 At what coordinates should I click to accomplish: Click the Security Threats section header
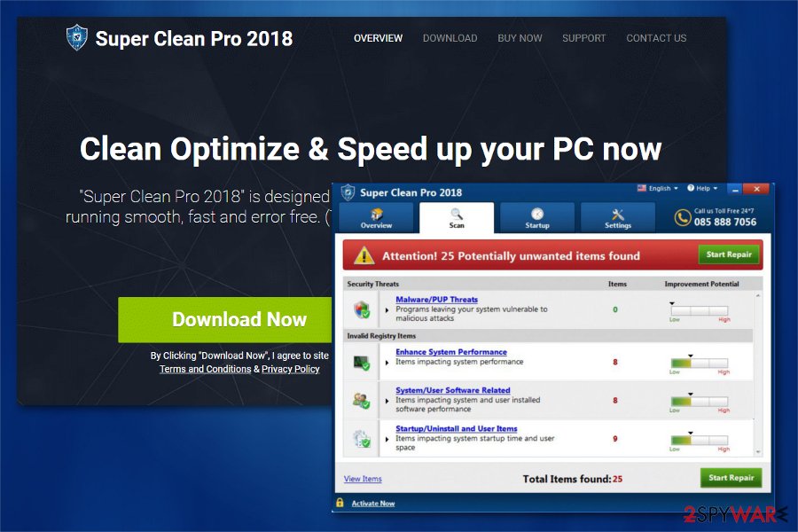click(373, 284)
